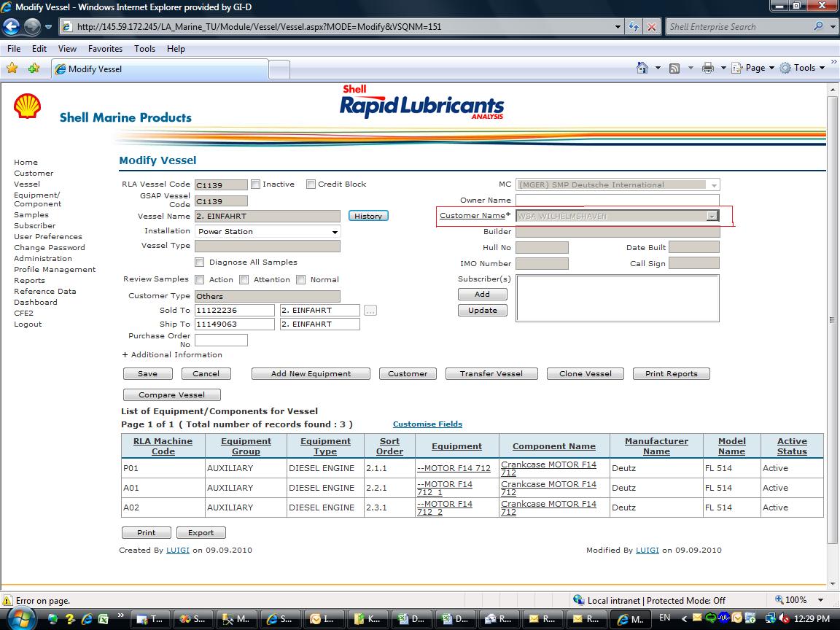Click the Sold To lookup ellipsis button
Image resolution: width=840 pixels, height=630 pixels.
370,310
